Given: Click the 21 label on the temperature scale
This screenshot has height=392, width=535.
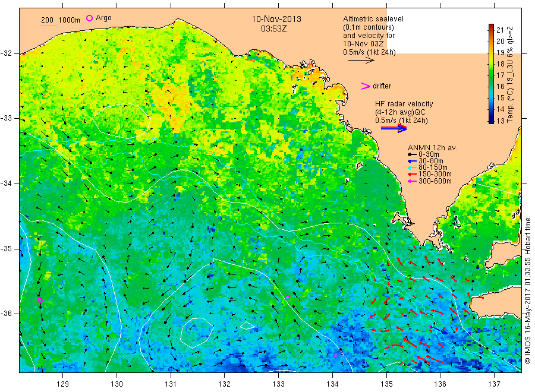Looking at the screenshot, I should pos(500,30).
